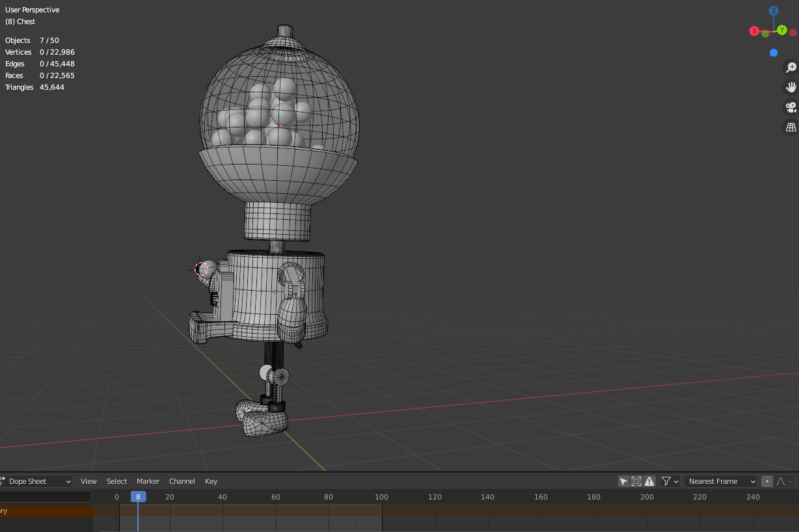Screen dimensions: 799x532
Task: Open the Select menu in Dope Sheet
Action: click(116, 481)
